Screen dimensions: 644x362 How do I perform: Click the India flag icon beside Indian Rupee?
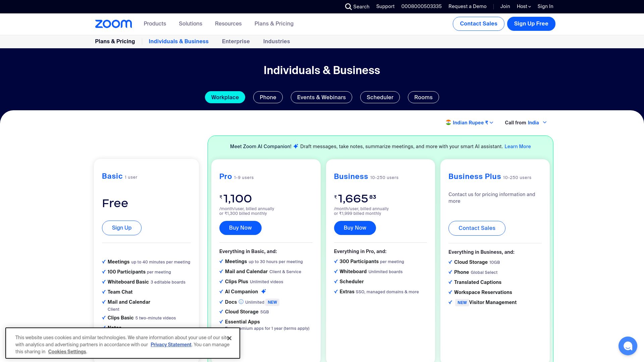tap(448, 122)
